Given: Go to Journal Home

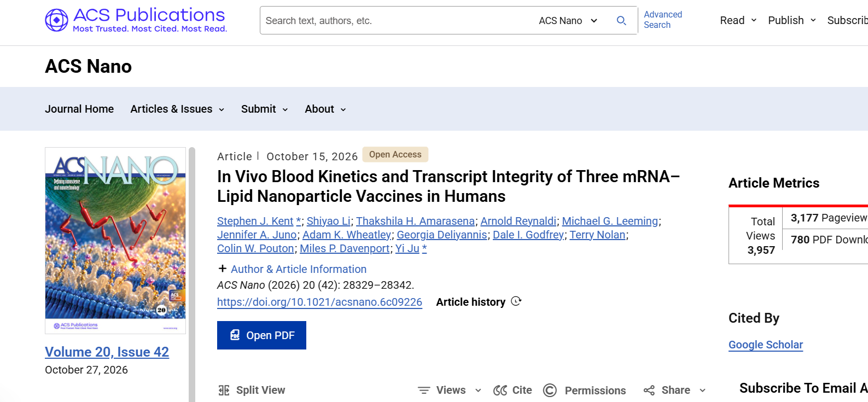Looking at the screenshot, I should pos(79,109).
